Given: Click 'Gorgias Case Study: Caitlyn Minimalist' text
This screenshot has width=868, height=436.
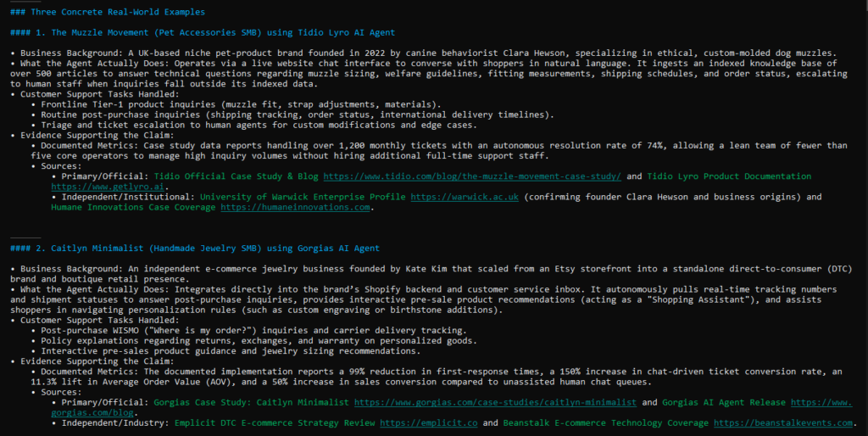Looking at the screenshot, I should click(x=251, y=402).
